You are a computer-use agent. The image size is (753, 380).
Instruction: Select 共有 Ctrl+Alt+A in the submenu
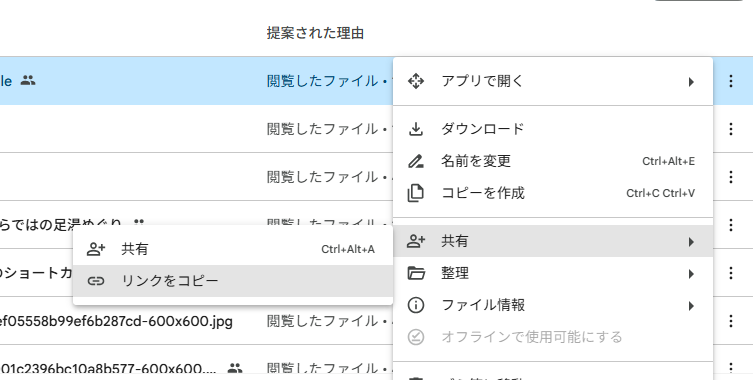(x=233, y=249)
